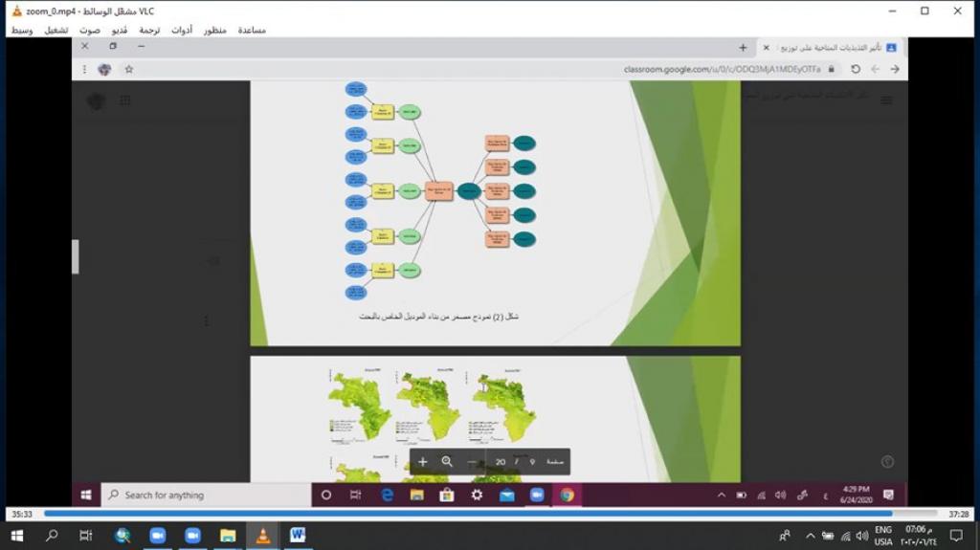Viewport: 980px width, 550px height.
Task: Click the 'Search for anything' search box
Action: [206, 495]
